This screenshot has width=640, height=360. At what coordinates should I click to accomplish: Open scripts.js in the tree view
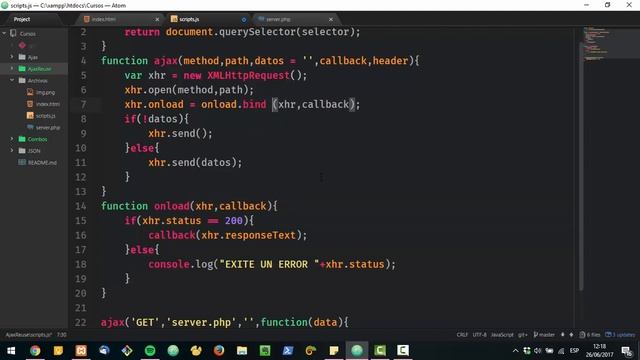point(41,116)
